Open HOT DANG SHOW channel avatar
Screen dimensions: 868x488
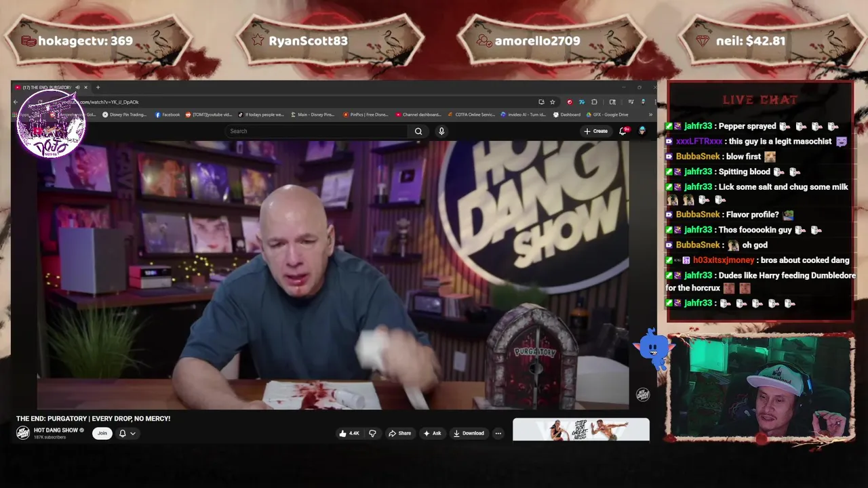tap(23, 433)
